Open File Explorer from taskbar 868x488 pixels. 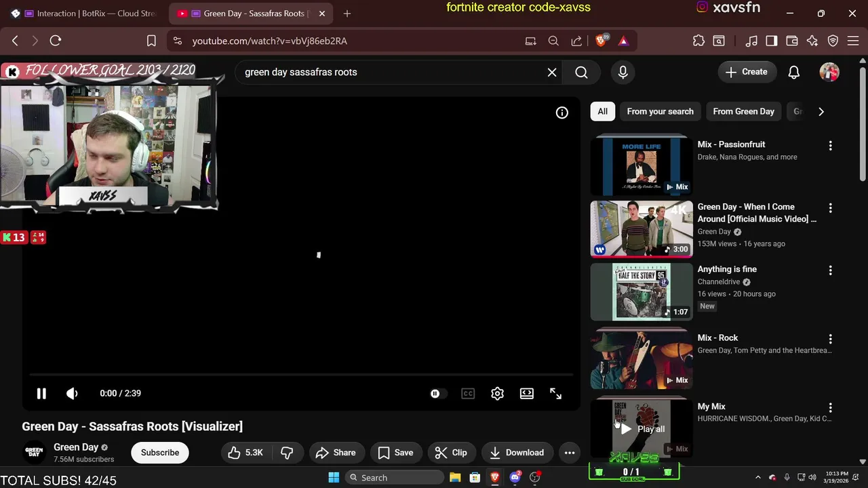click(x=455, y=478)
